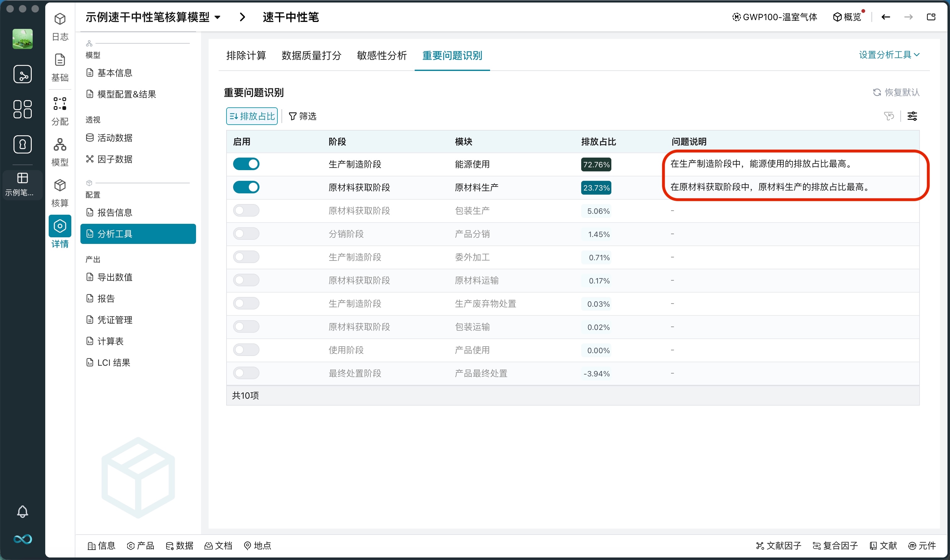
Task: Open the 设置分析工具 dropdown
Action: pos(889,55)
